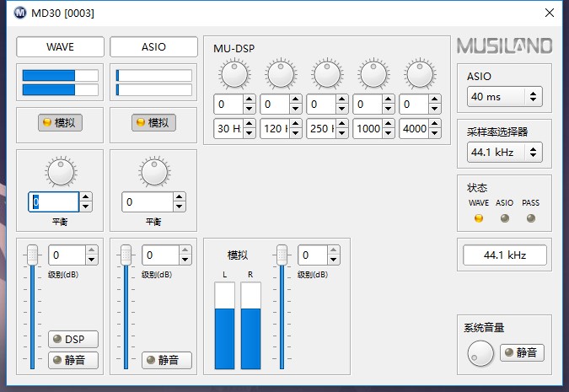Click the MUSILAND logo

coord(504,46)
